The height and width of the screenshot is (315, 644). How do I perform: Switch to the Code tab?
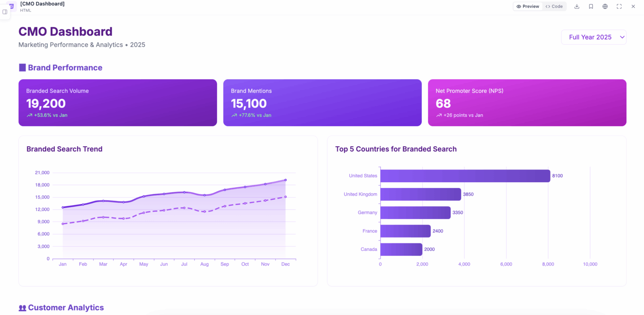pyautogui.click(x=554, y=6)
